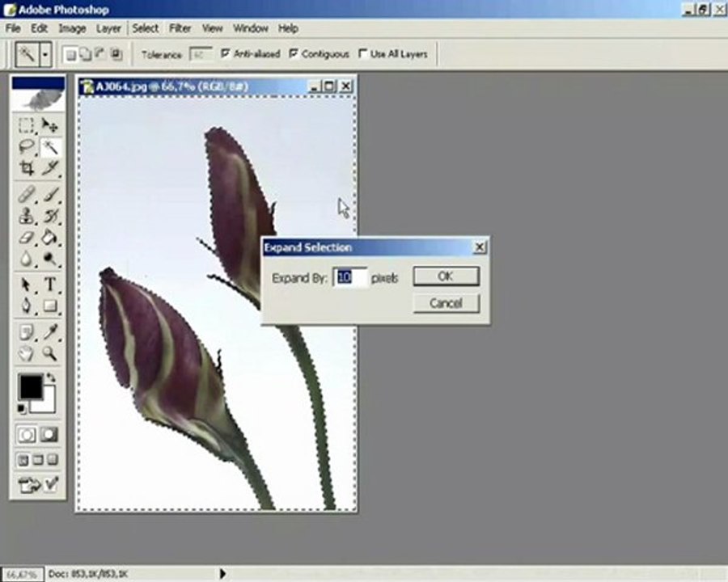Select the Brush tool
This screenshot has height=582, width=728.
[x=49, y=194]
